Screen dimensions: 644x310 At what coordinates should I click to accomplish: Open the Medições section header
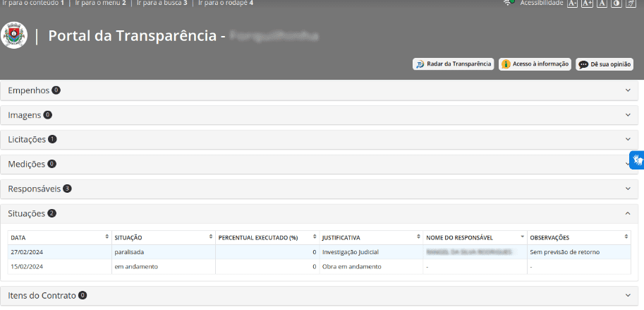tap(319, 164)
